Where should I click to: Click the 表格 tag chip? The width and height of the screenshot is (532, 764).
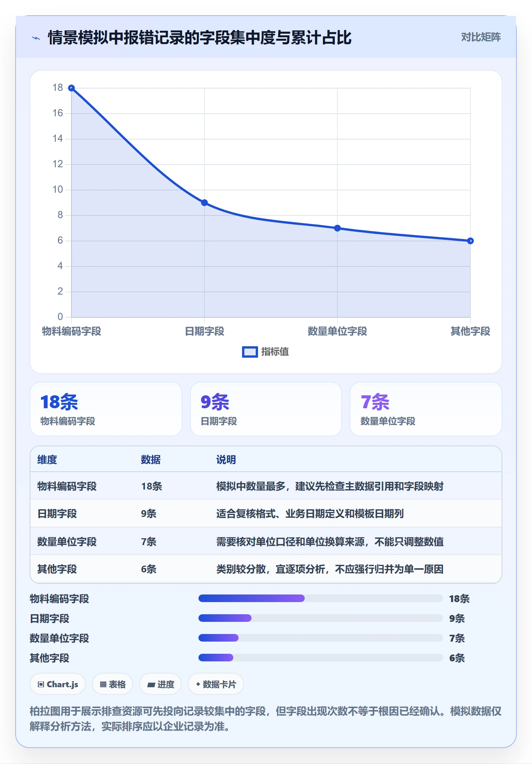tap(112, 684)
